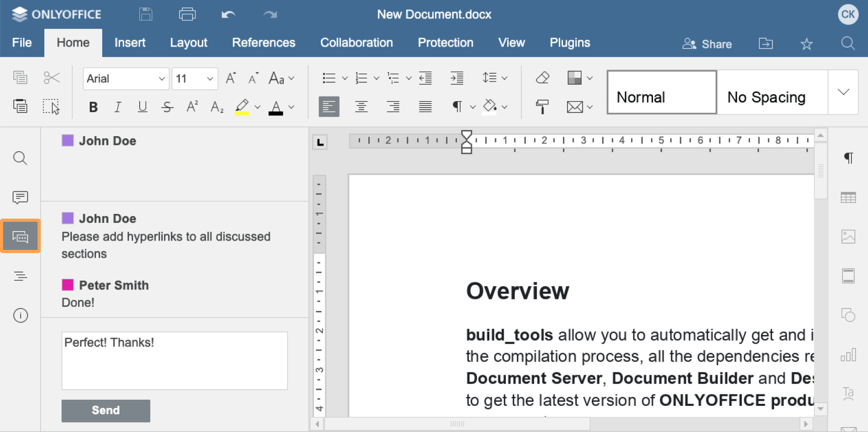Justify the paragraph text
Viewport: 868px width, 432px height.
click(426, 106)
